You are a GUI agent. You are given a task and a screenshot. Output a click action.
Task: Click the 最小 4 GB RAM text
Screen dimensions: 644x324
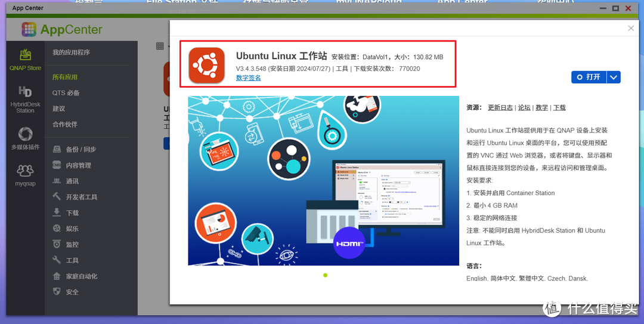pos(492,205)
